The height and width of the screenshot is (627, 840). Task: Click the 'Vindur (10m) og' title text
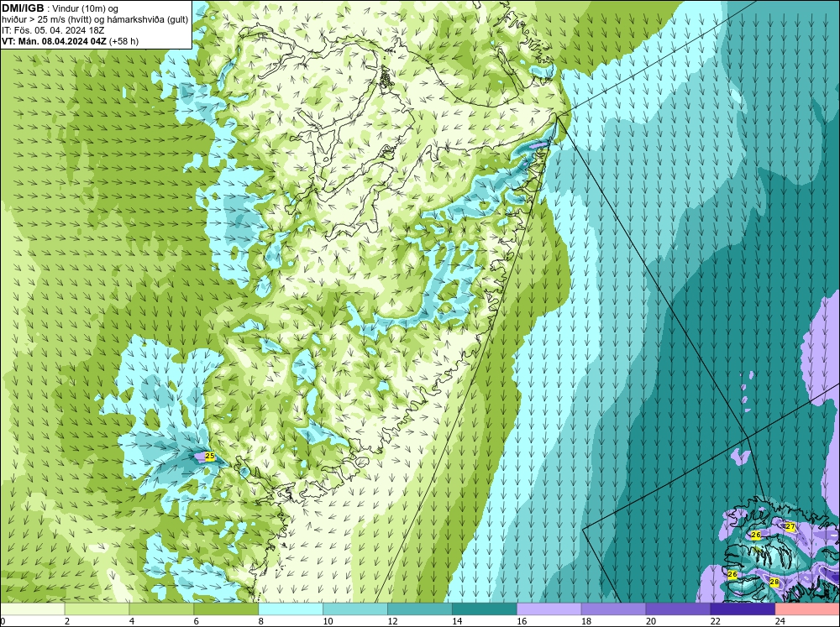(x=86, y=8)
